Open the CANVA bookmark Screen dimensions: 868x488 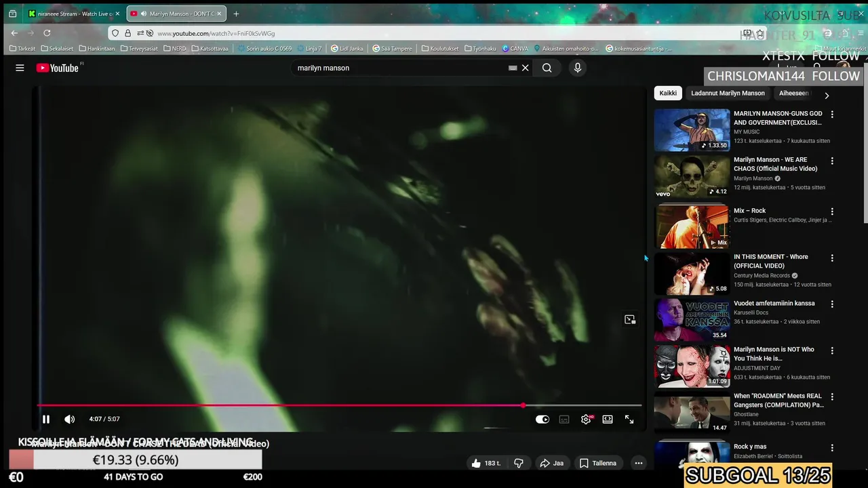pos(515,49)
